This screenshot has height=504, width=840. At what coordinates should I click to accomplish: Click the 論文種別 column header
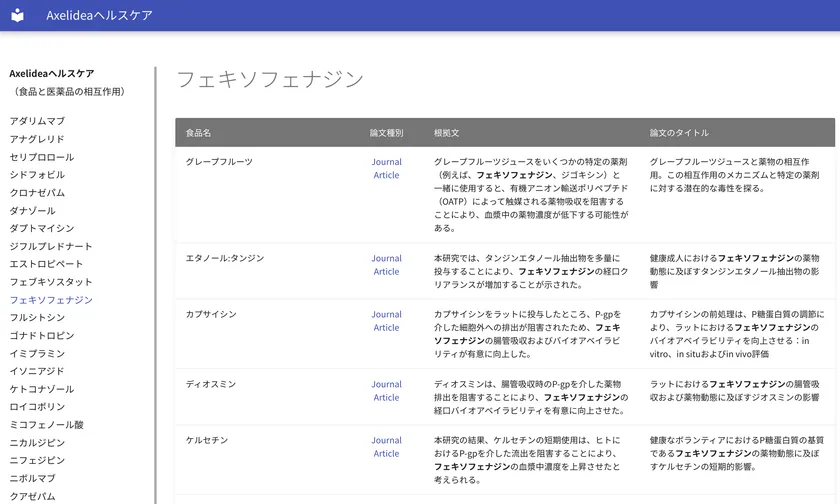pyautogui.click(x=386, y=133)
